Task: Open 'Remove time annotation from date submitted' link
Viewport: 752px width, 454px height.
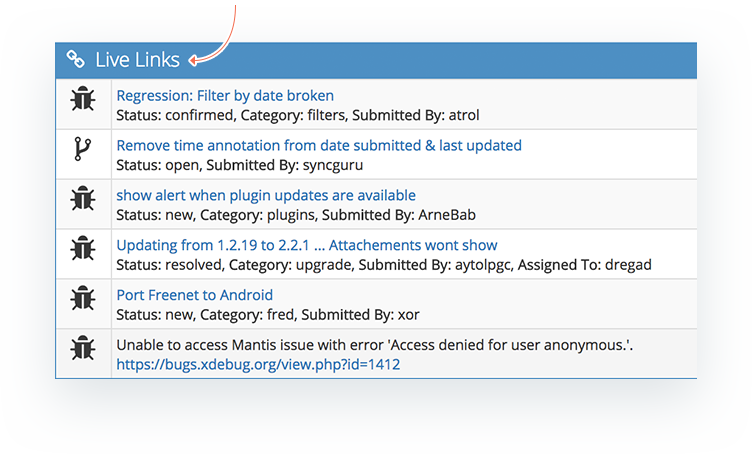Action: [319, 145]
